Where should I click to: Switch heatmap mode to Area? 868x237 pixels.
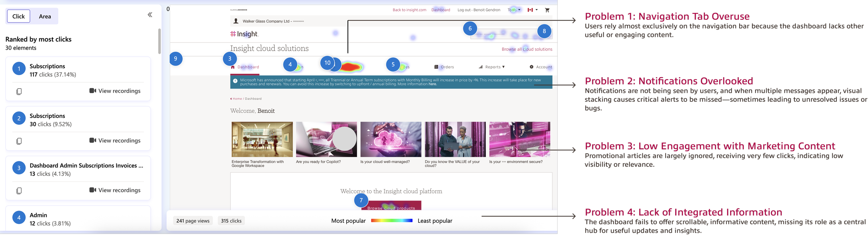coord(45,16)
